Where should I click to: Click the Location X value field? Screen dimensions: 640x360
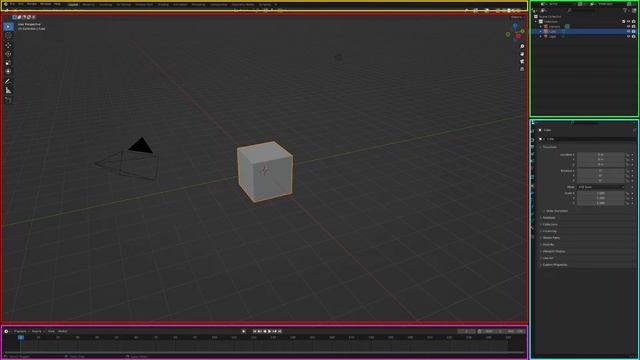(x=600, y=155)
